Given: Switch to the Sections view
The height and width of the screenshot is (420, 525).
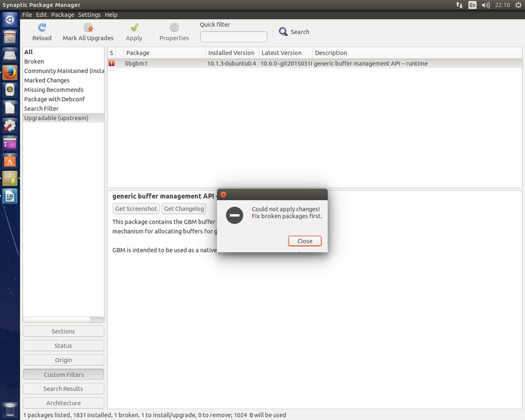Looking at the screenshot, I should click(x=64, y=331).
